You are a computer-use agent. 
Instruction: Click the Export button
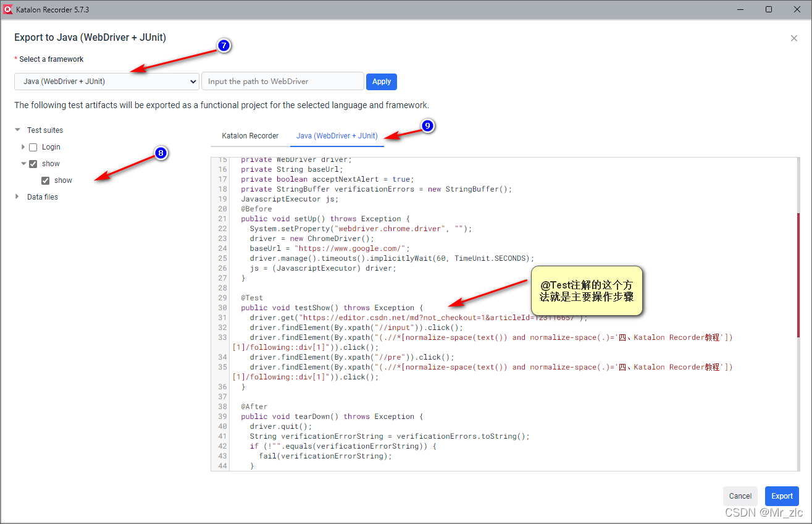click(x=782, y=496)
